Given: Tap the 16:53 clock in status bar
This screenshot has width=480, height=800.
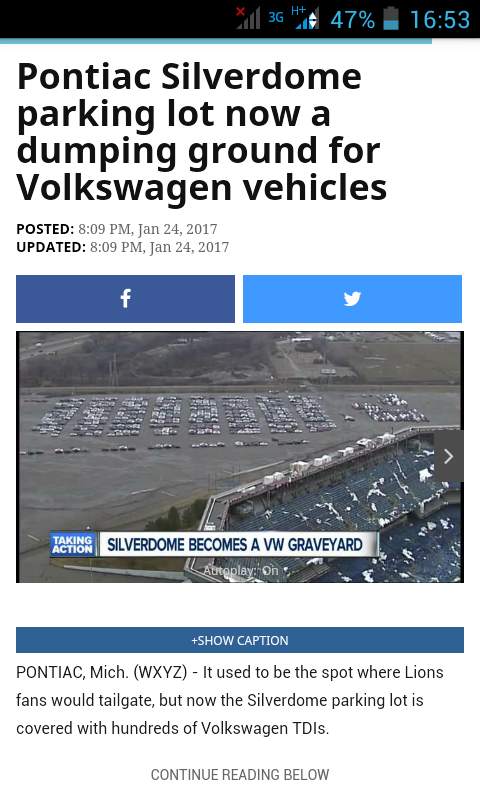Looking at the screenshot, I should tap(440, 20).
